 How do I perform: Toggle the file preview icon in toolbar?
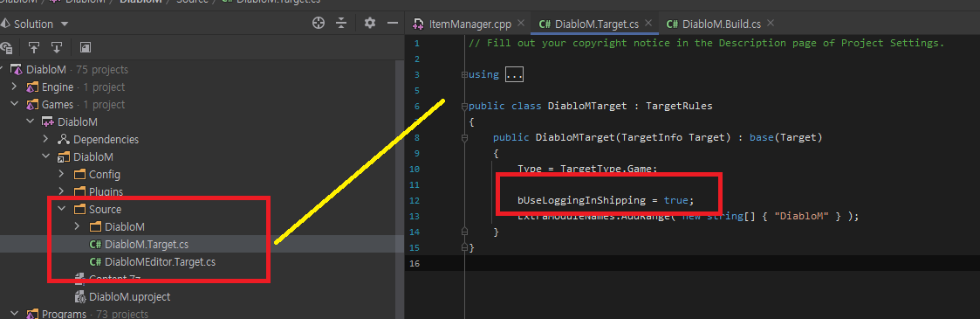(x=86, y=47)
